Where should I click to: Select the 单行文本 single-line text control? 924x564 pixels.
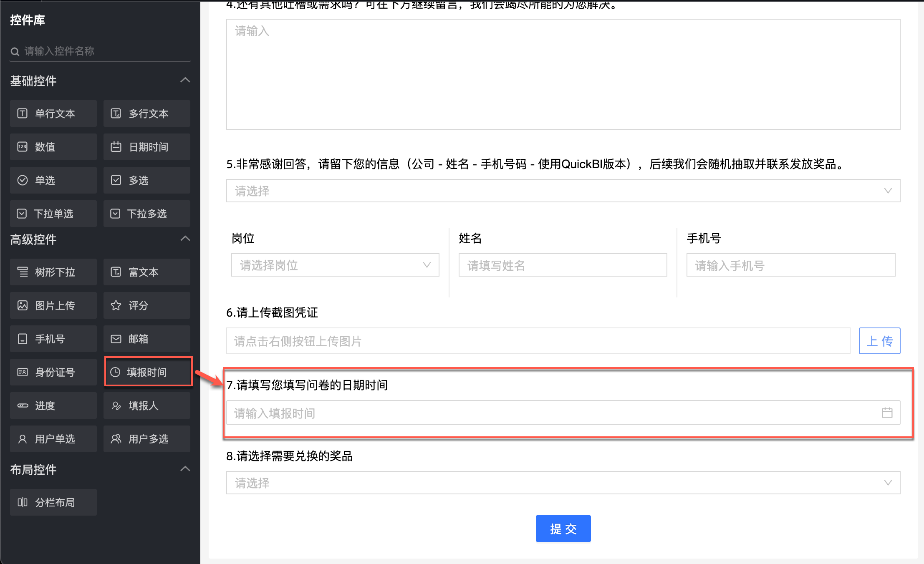coord(53,113)
